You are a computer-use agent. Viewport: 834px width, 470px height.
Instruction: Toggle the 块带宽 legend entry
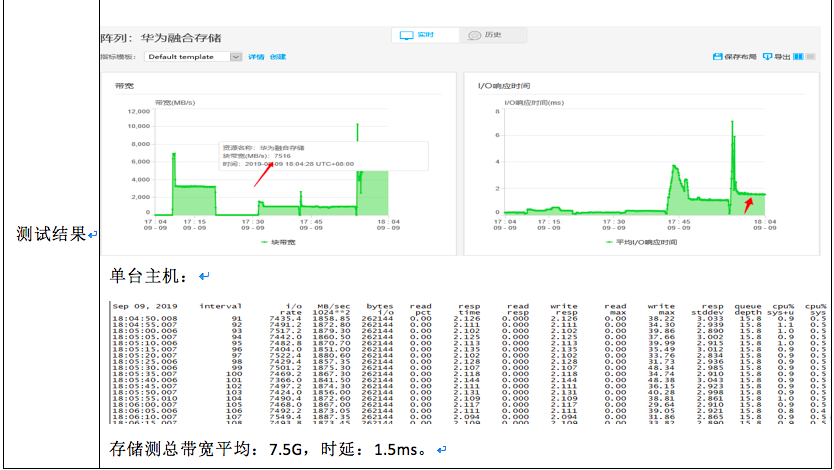point(278,242)
